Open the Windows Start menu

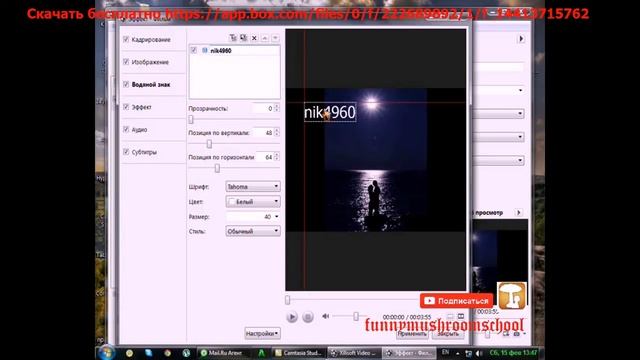107,353
